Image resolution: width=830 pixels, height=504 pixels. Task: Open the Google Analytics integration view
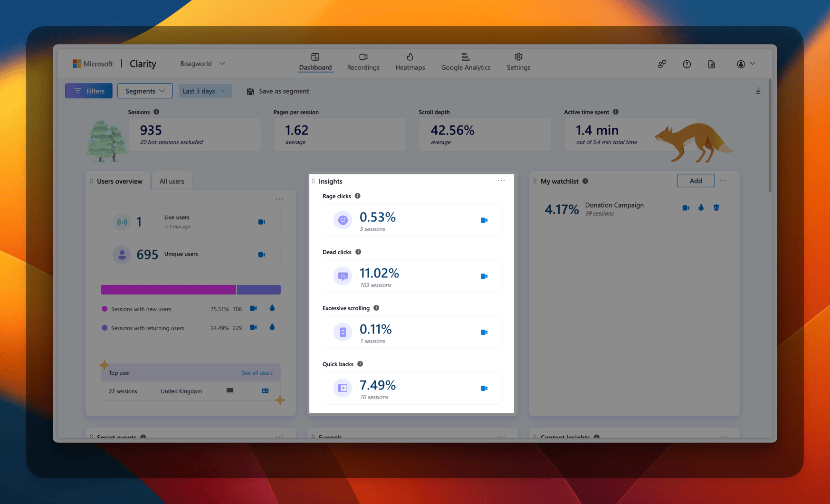tap(465, 63)
